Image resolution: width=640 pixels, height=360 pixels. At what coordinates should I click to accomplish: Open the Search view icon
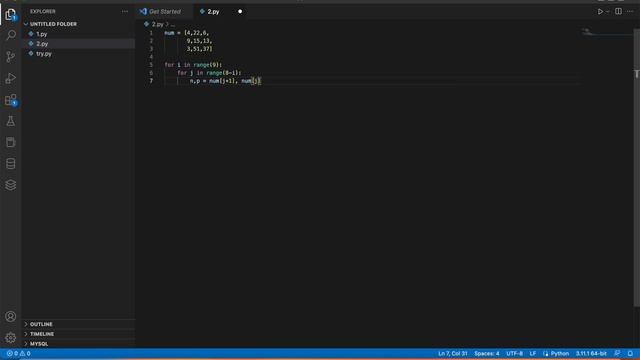tap(11, 36)
